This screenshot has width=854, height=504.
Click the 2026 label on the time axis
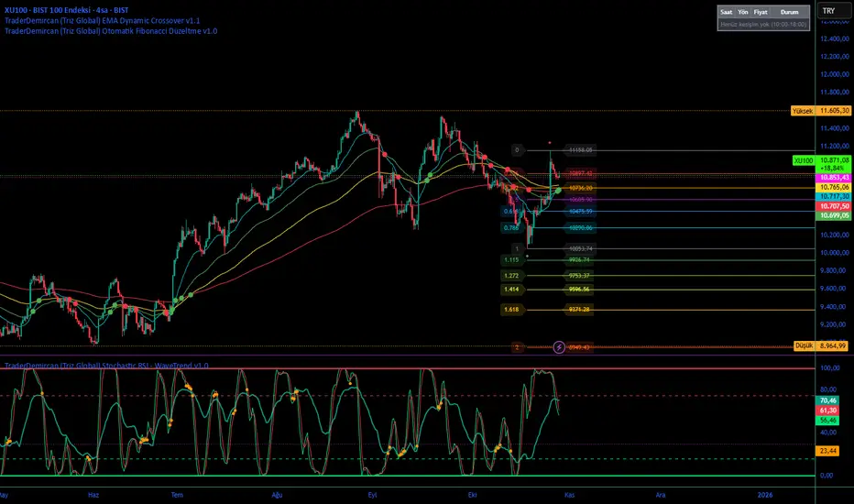point(765,494)
